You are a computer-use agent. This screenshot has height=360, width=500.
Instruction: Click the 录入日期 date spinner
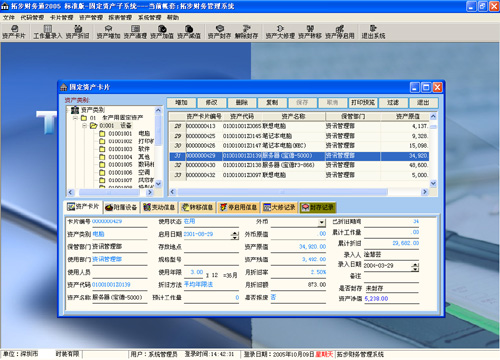click(x=415, y=267)
